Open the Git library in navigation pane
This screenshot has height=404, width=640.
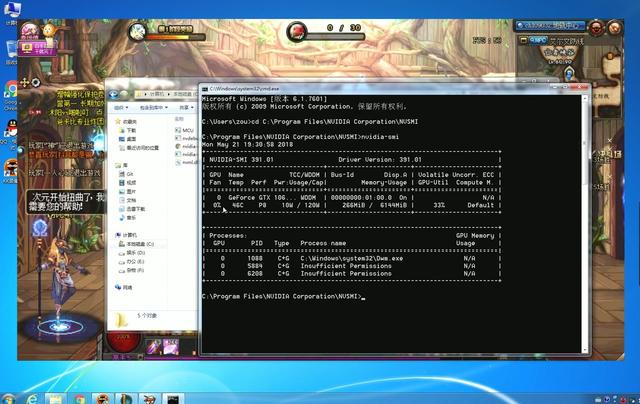[x=126, y=174]
